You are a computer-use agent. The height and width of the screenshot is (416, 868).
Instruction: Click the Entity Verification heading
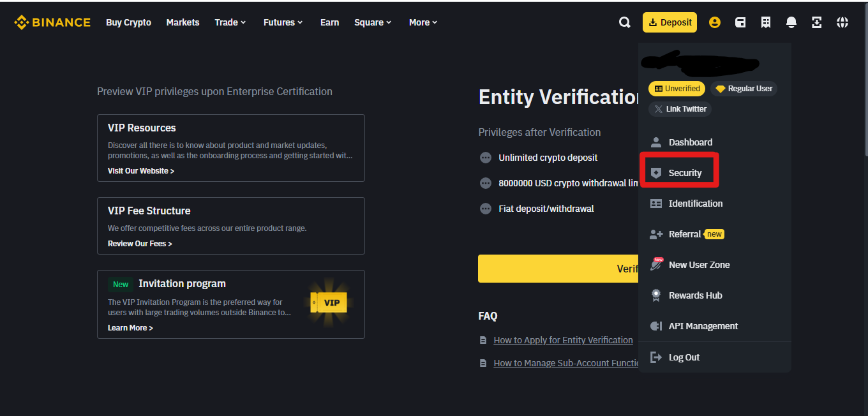(558, 97)
